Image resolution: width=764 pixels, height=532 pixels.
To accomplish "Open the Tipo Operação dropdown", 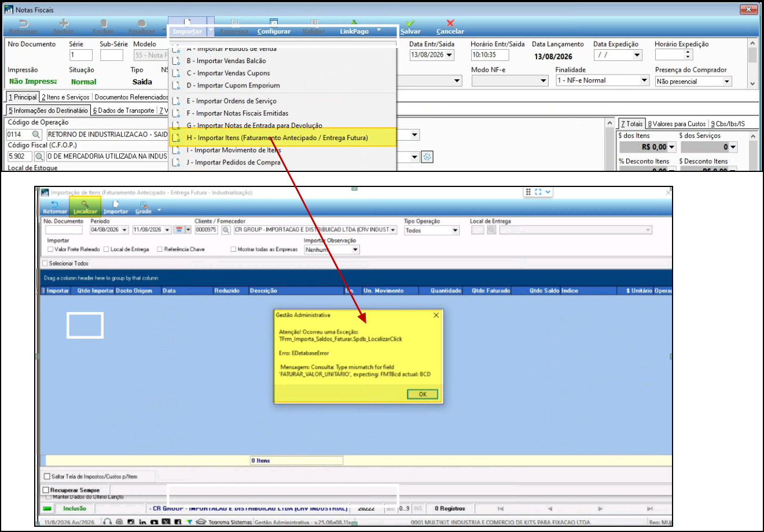I will coord(455,230).
